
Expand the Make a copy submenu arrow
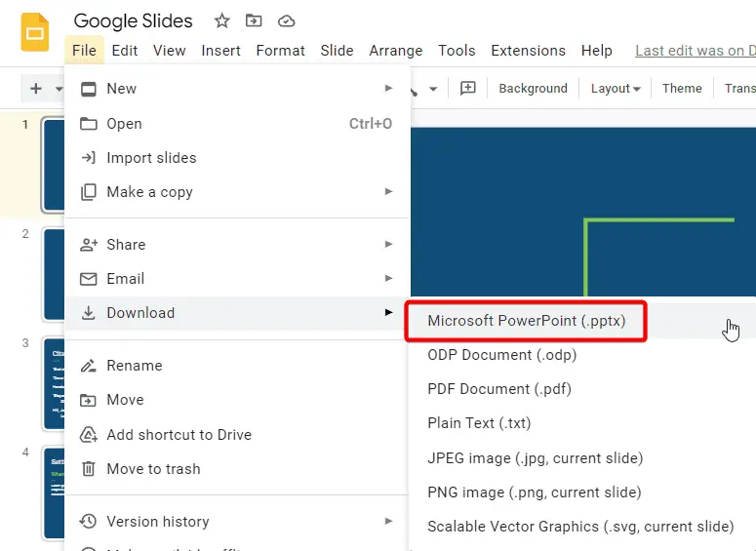tap(388, 191)
